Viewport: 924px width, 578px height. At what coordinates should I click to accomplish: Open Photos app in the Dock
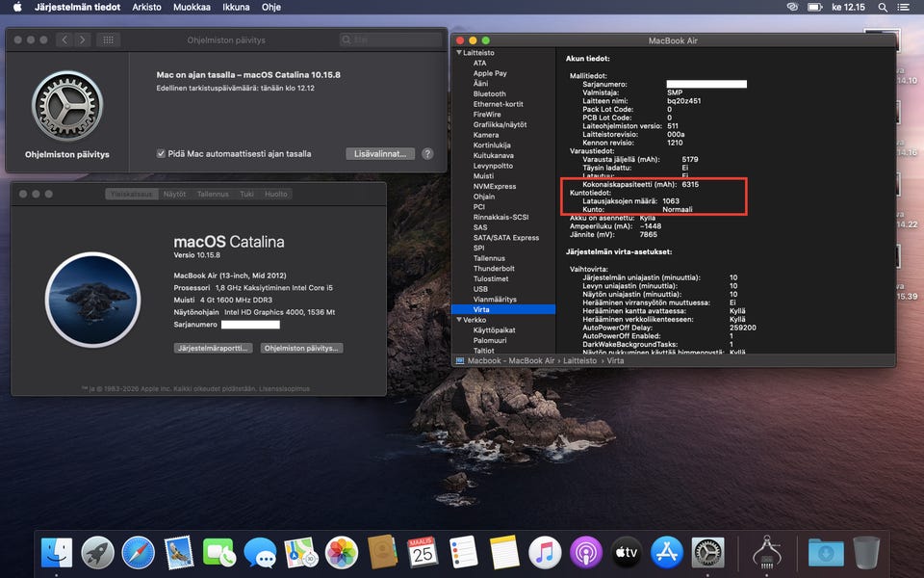342,553
